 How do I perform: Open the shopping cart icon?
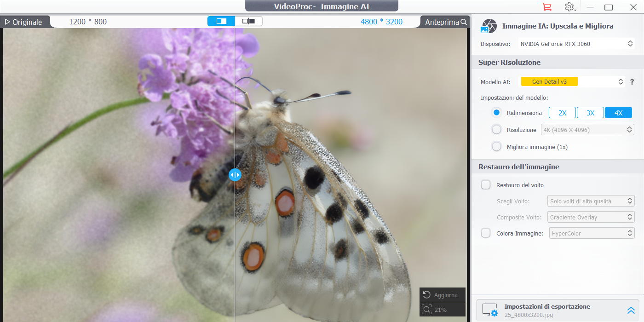tap(546, 7)
